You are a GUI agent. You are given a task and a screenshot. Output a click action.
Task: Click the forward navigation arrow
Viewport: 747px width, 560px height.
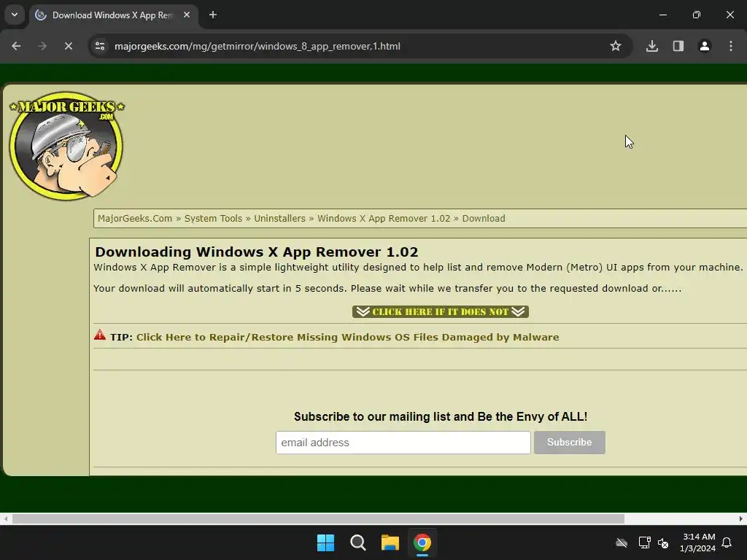point(42,46)
